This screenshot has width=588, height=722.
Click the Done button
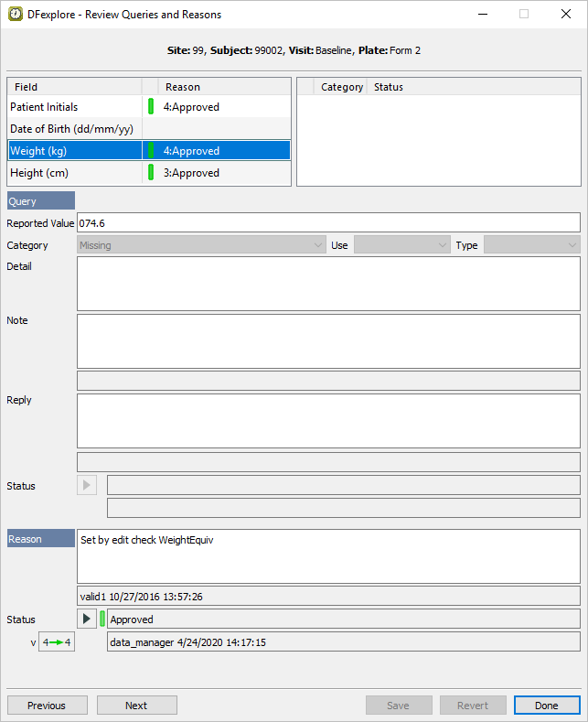coord(547,706)
